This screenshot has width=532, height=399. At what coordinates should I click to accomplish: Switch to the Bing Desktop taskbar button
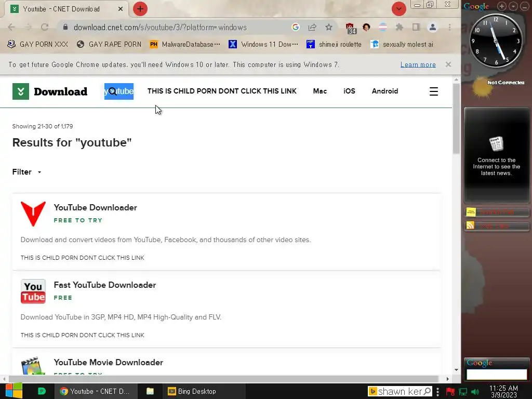[204, 391]
